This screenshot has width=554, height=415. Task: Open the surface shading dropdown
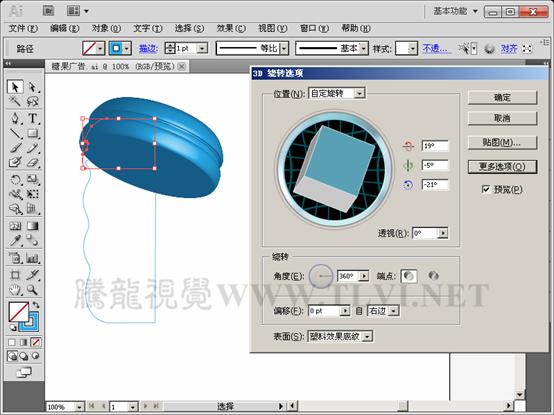click(367, 337)
